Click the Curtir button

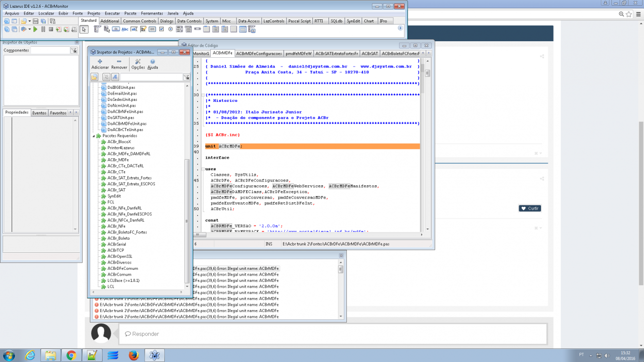pyautogui.click(x=529, y=208)
